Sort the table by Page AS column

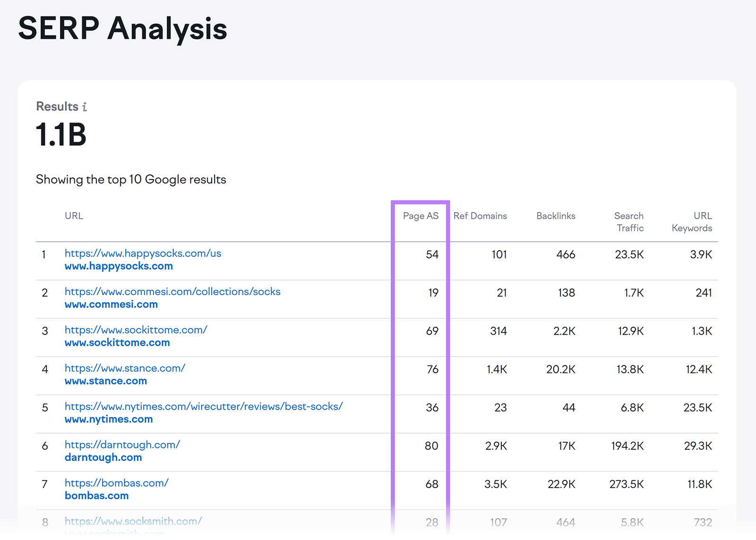(x=420, y=216)
